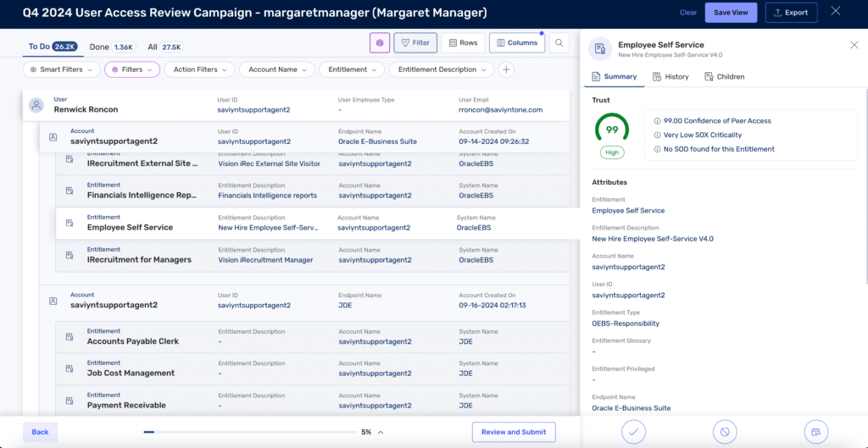Click the Renwick Roncon user avatar icon
This screenshot has width=868, height=448.
[x=36, y=105]
